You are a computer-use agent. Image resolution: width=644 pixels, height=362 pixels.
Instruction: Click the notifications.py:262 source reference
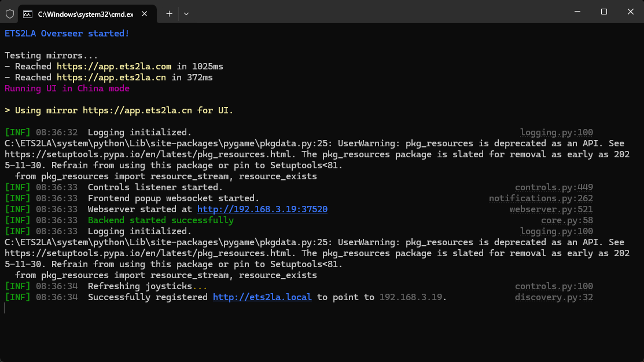tap(541, 198)
